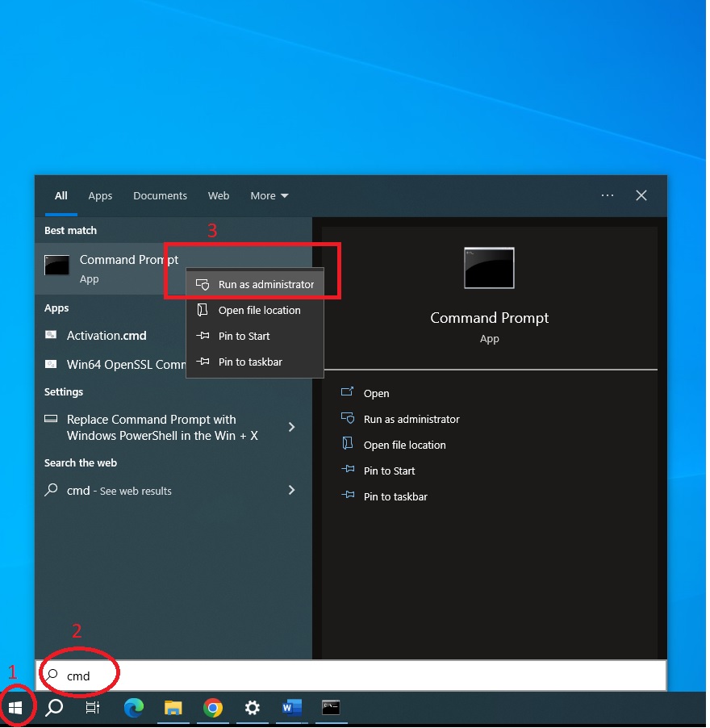Image resolution: width=710 pixels, height=728 pixels.
Task: Select Open file location in context menu
Action: click(259, 311)
